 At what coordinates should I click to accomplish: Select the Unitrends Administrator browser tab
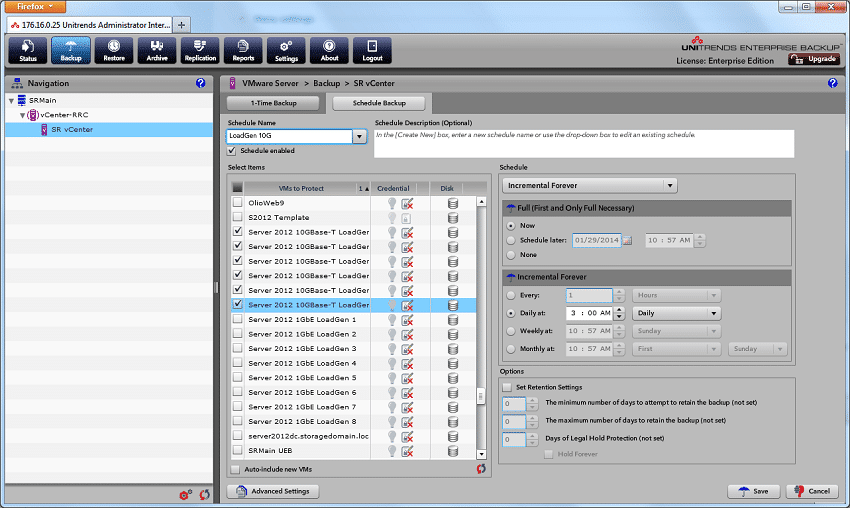click(x=90, y=25)
